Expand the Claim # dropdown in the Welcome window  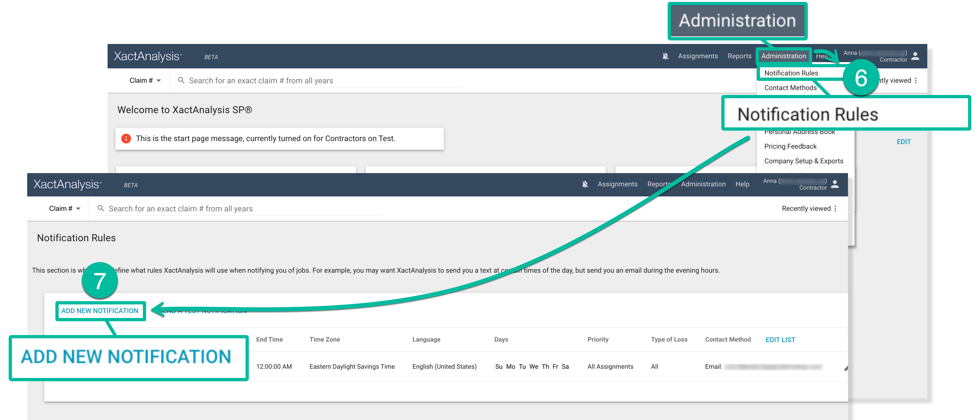(x=145, y=81)
